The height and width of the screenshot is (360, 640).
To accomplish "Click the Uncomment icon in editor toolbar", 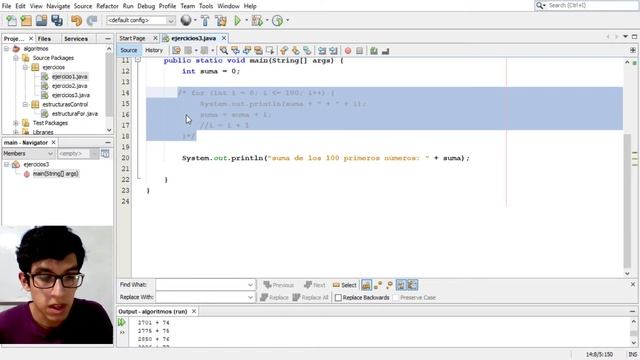I will coord(385,51).
